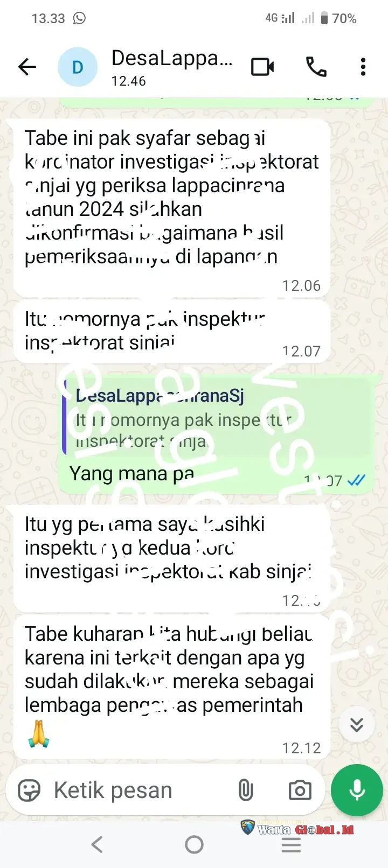The width and height of the screenshot is (388, 868).
Task: Tap the Android home circle button
Action: point(194,844)
